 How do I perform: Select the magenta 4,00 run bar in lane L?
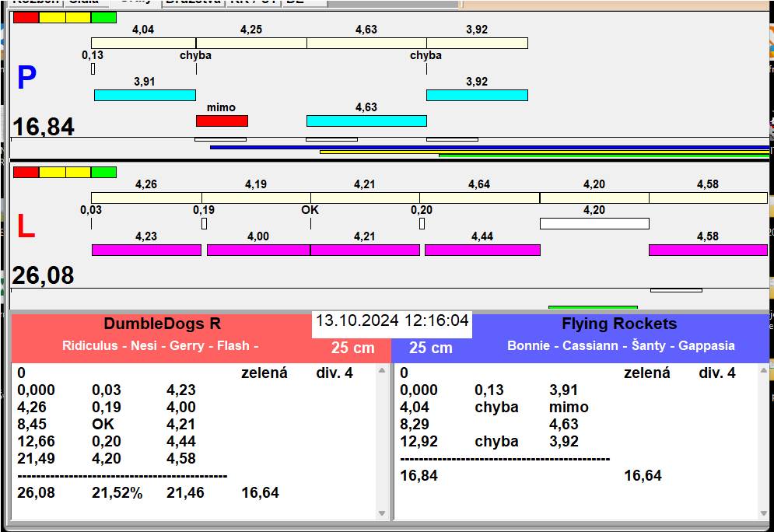(258, 250)
